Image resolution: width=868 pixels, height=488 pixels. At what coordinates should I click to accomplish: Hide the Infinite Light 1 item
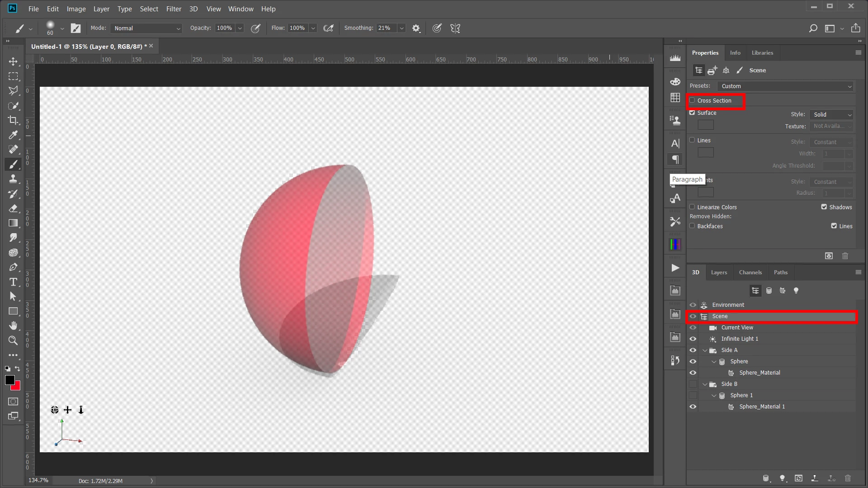pyautogui.click(x=693, y=339)
